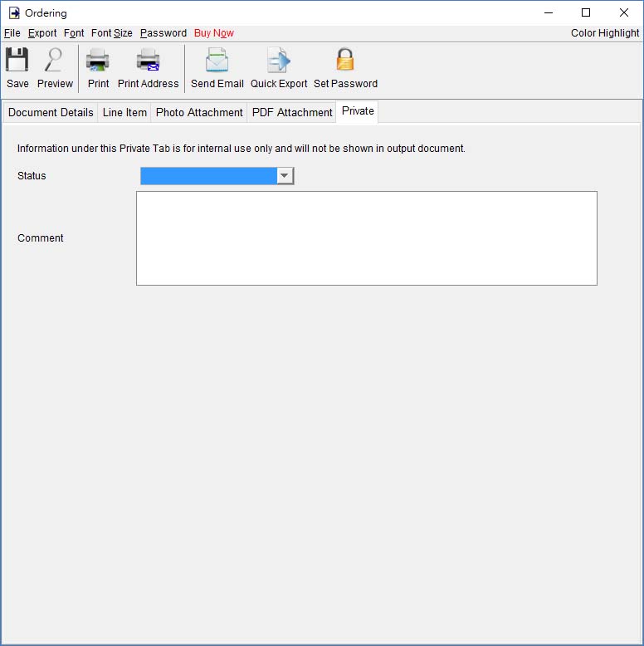Viewport: 644px width, 646px height.
Task: Open the Password menu
Action: [x=163, y=33]
